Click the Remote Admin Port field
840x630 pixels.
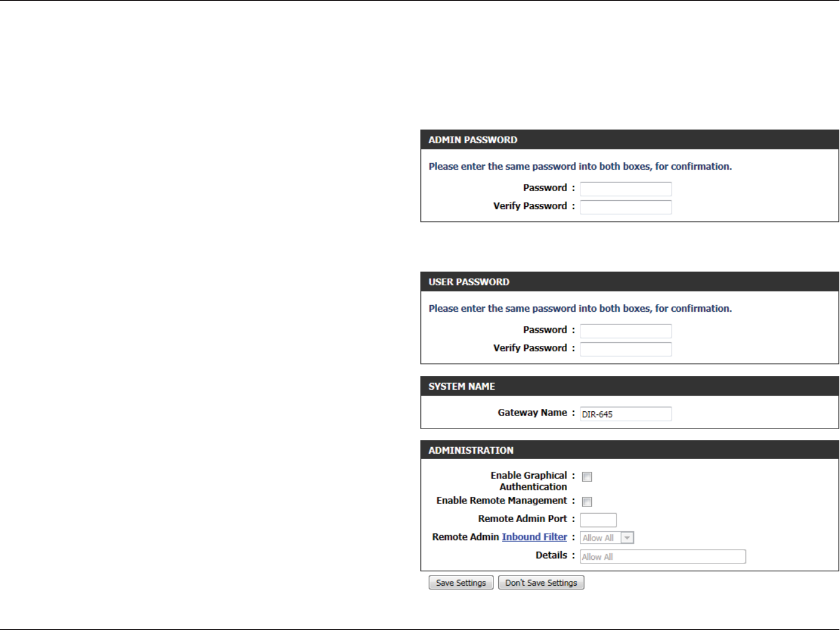[x=598, y=520]
